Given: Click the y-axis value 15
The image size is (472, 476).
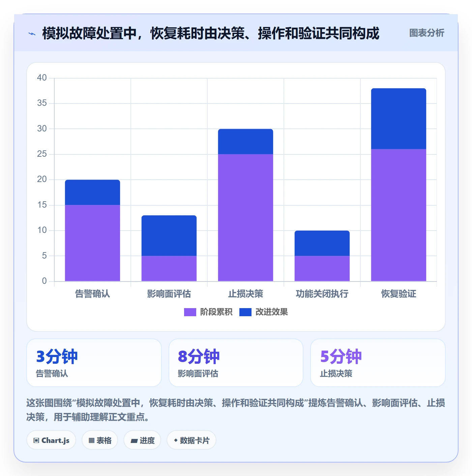Looking at the screenshot, I should click(42, 205).
